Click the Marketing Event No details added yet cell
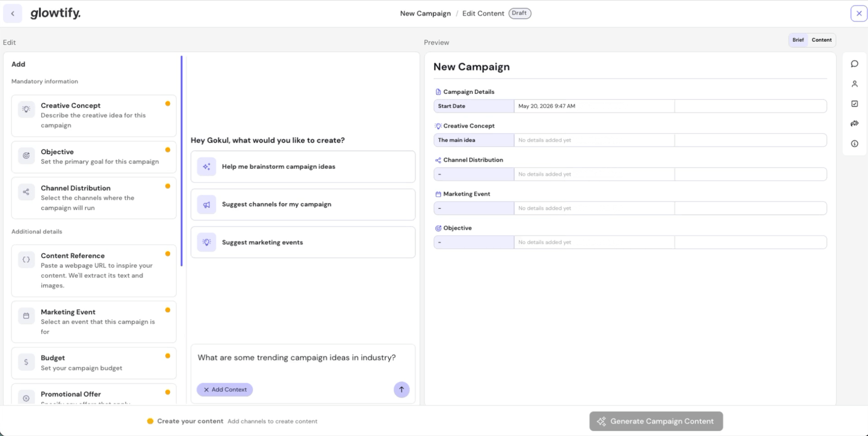868x436 pixels. coord(594,208)
